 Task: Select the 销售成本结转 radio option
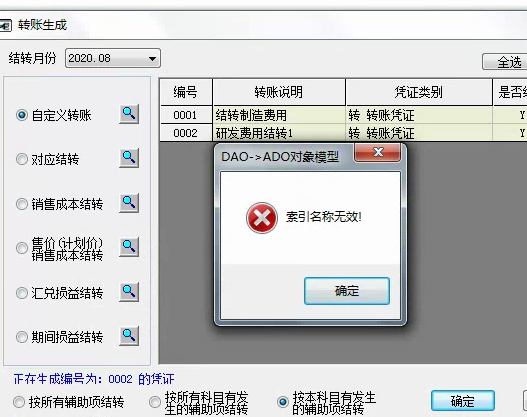tap(22, 204)
